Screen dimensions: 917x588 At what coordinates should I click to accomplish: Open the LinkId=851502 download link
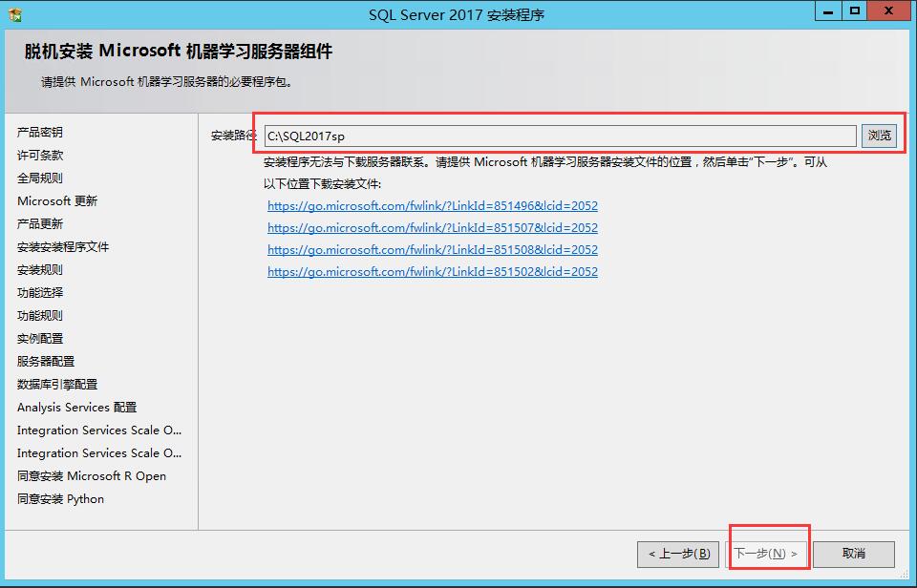(x=432, y=271)
